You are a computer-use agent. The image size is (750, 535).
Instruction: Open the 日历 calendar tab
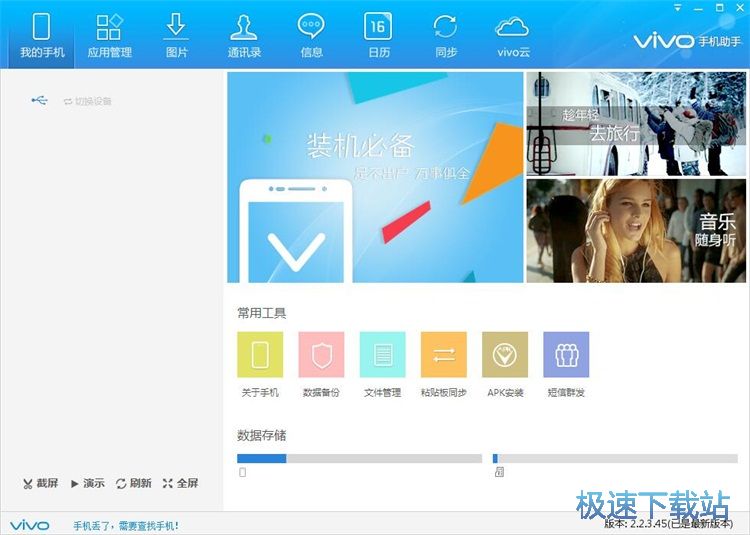point(378,35)
